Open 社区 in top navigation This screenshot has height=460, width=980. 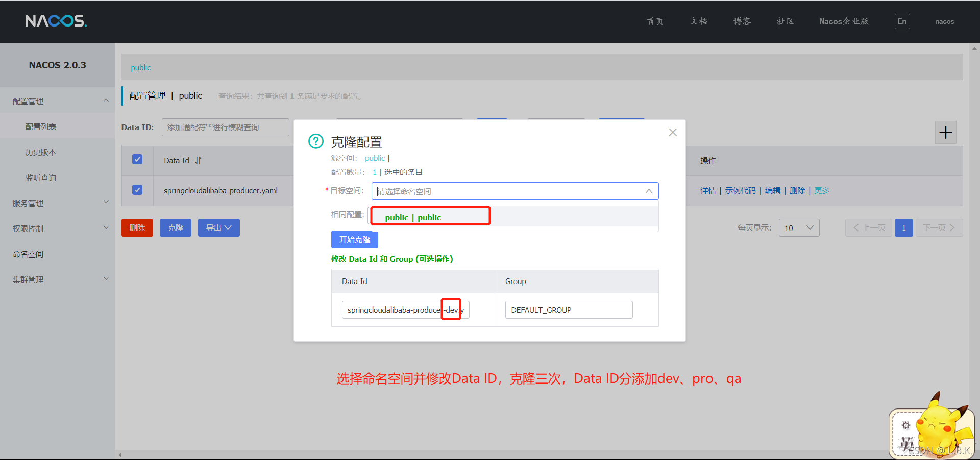pos(785,21)
